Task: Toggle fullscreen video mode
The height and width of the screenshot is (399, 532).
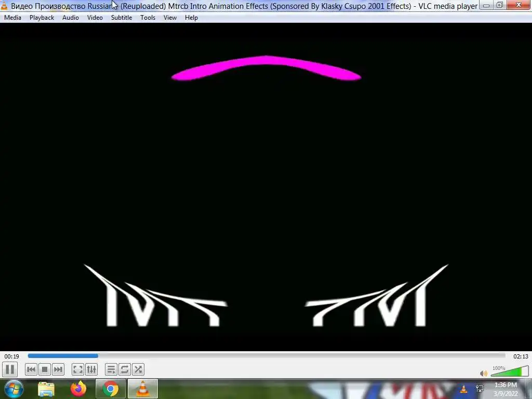Action: coord(78,369)
